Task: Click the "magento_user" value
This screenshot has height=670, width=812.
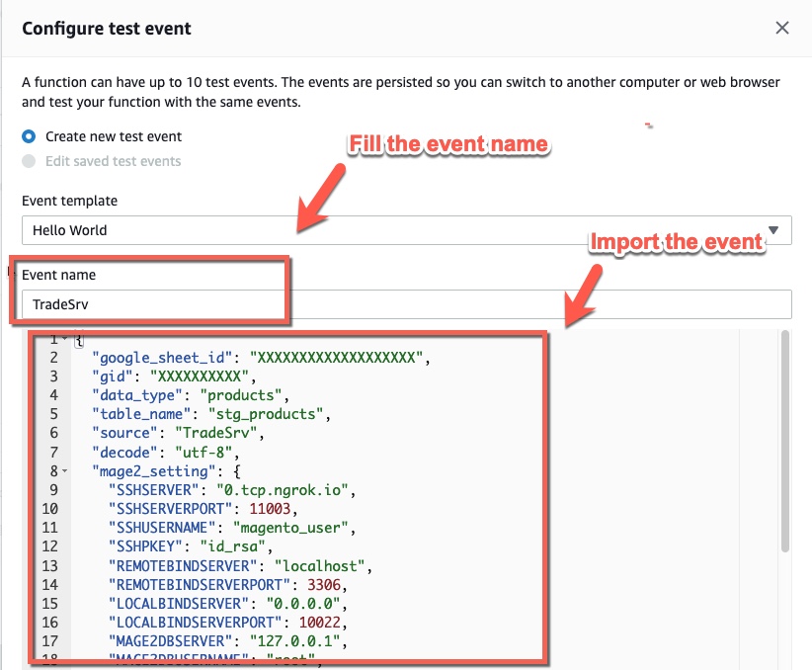Action: [290, 528]
